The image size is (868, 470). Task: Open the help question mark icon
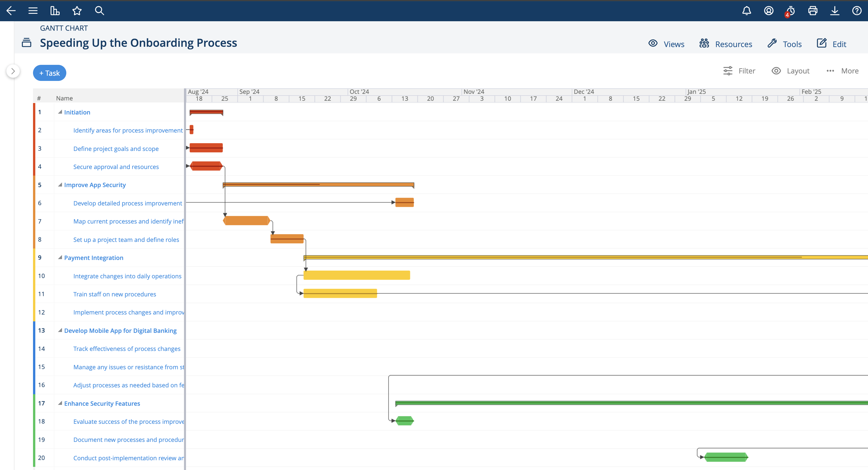click(857, 11)
